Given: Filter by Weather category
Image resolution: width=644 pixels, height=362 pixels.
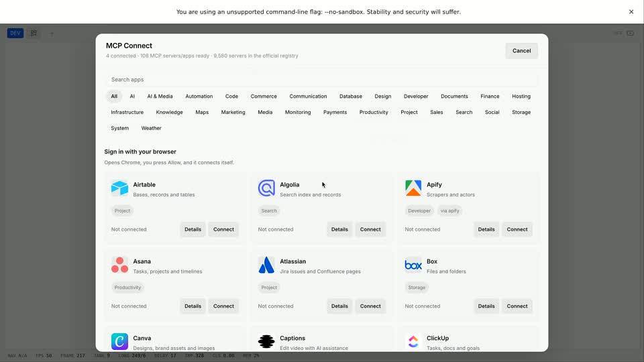Looking at the screenshot, I should (151, 129).
